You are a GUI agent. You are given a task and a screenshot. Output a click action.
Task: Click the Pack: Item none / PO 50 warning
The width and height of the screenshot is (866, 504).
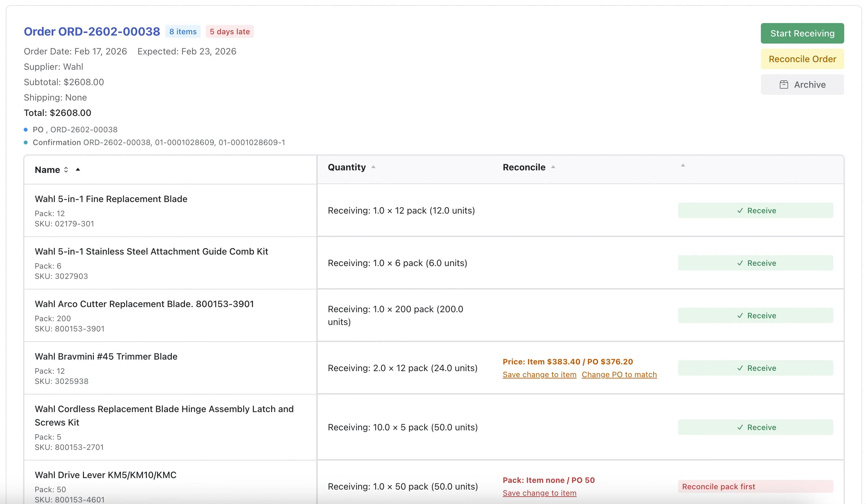point(548,480)
